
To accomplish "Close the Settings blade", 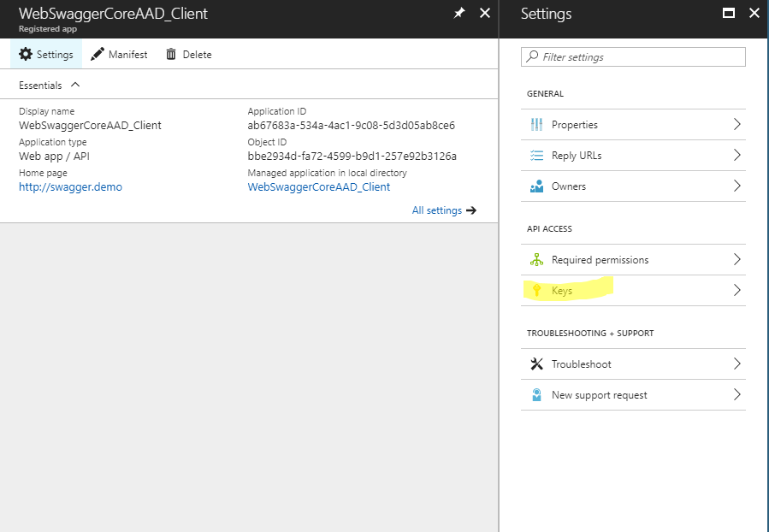I will [754, 13].
